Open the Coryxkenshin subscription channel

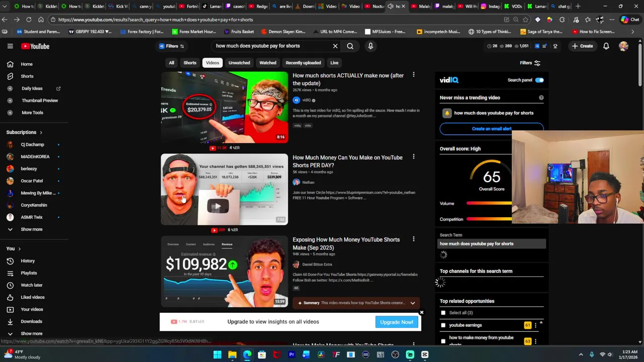coord(34,205)
